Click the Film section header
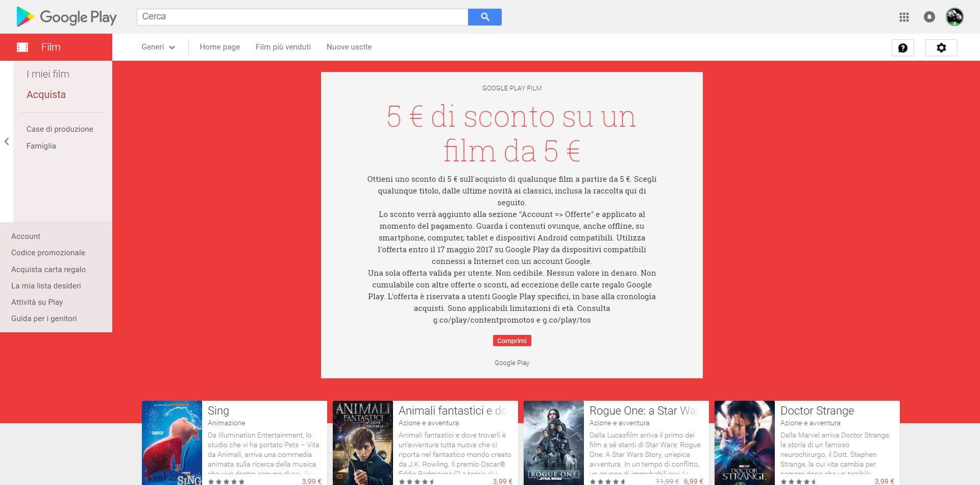980x485 pixels. (x=56, y=47)
